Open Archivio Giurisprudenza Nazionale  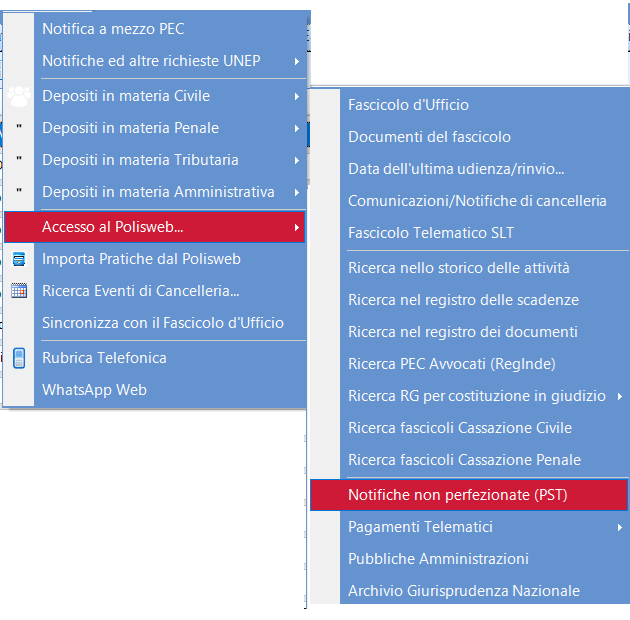pos(464,591)
